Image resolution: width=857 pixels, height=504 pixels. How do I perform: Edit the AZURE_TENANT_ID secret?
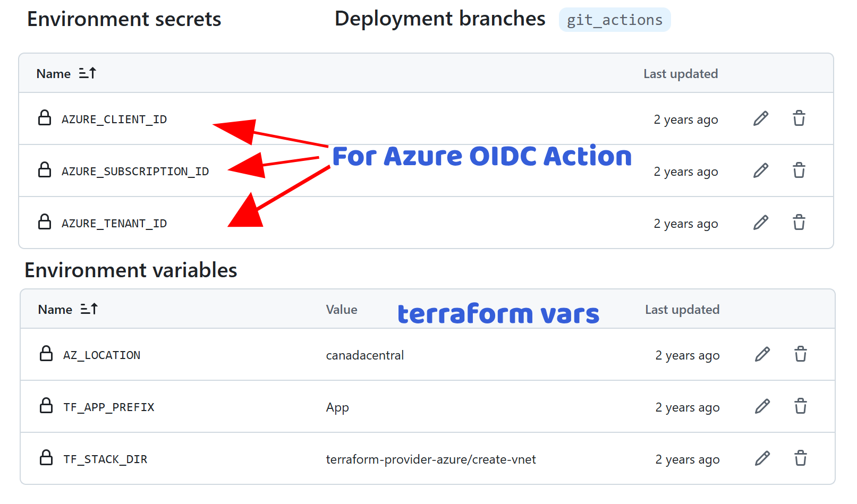click(760, 223)
